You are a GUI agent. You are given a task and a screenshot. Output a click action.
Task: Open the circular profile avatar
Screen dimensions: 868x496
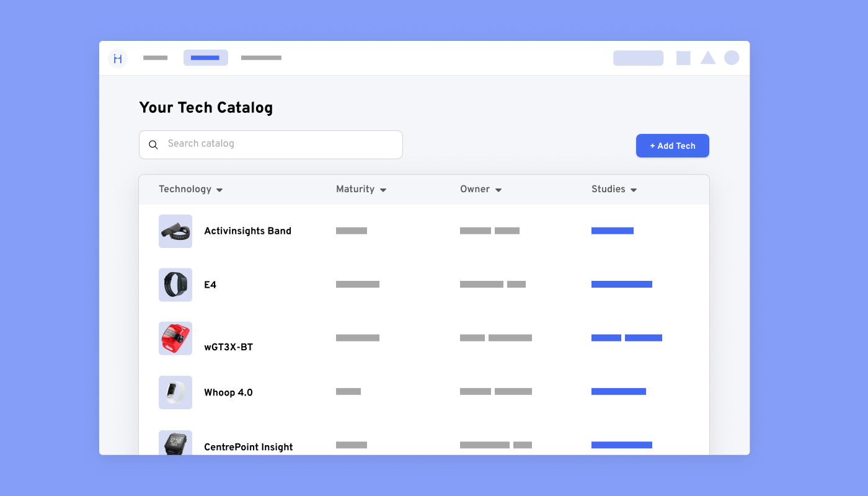coord(732,58)
